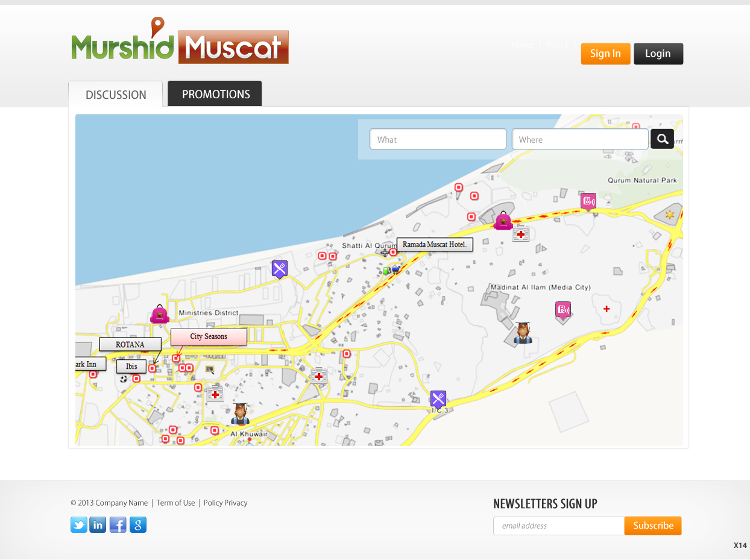Click the Ministries District map label

coord(209,313)
